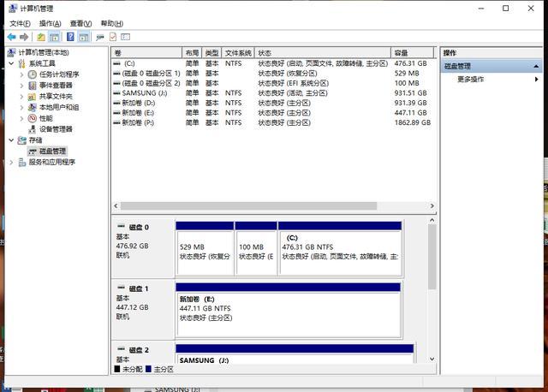This screenshot has height=392, width=548.
Task: Select Event Viewer (事件查看器) in tree
Action: (55, 86)
